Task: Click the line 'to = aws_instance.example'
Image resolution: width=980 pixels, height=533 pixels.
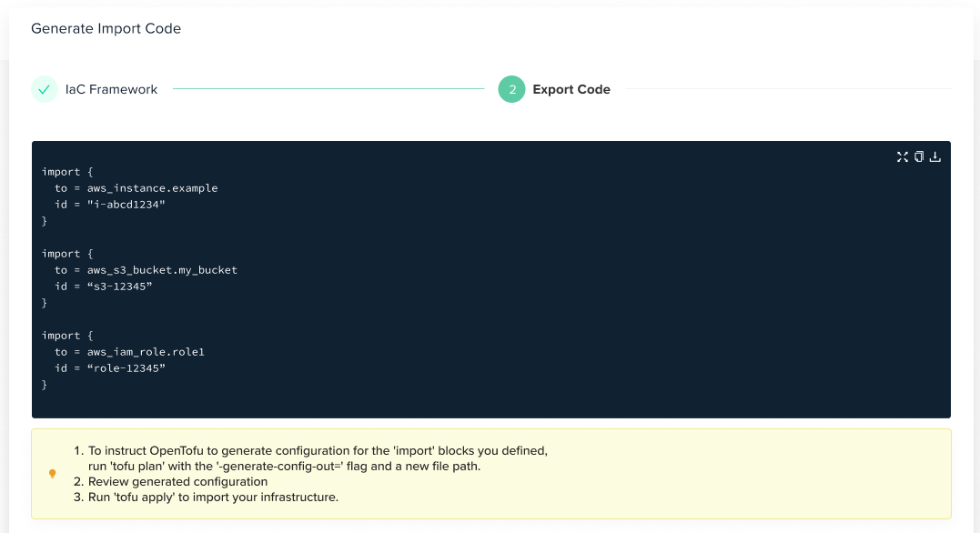Action: point(136,188)
